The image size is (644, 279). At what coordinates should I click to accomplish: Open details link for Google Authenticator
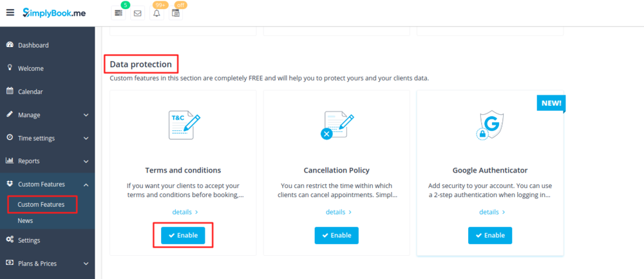coord(491,211)
